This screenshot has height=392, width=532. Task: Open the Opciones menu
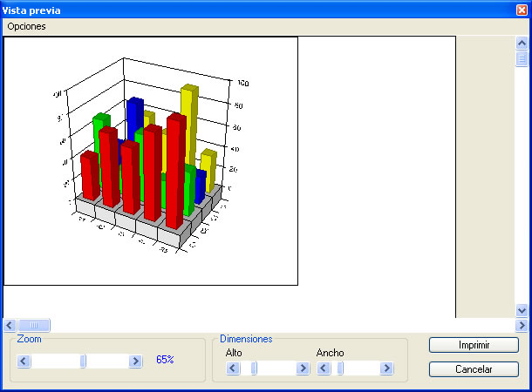(x=26, y=26)
